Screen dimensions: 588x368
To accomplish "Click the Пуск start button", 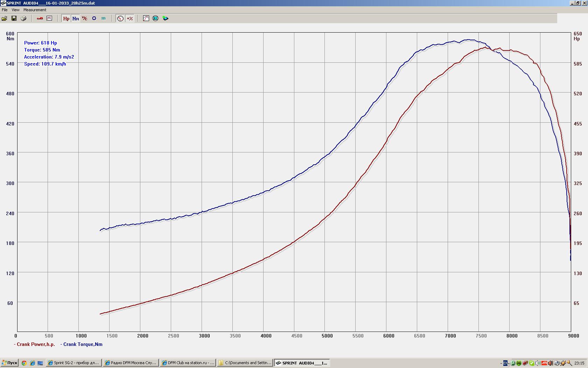I will (x=9, y=363).
